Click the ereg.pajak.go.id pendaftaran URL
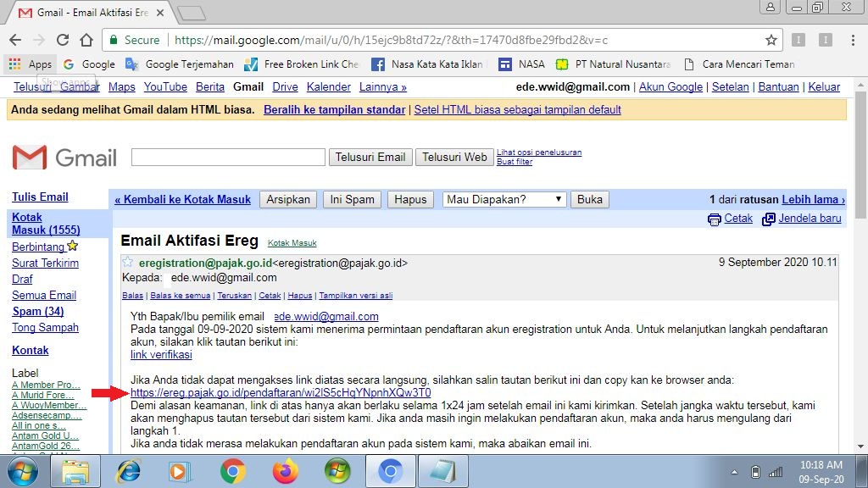The image size is (868, 488). (281, 393)
